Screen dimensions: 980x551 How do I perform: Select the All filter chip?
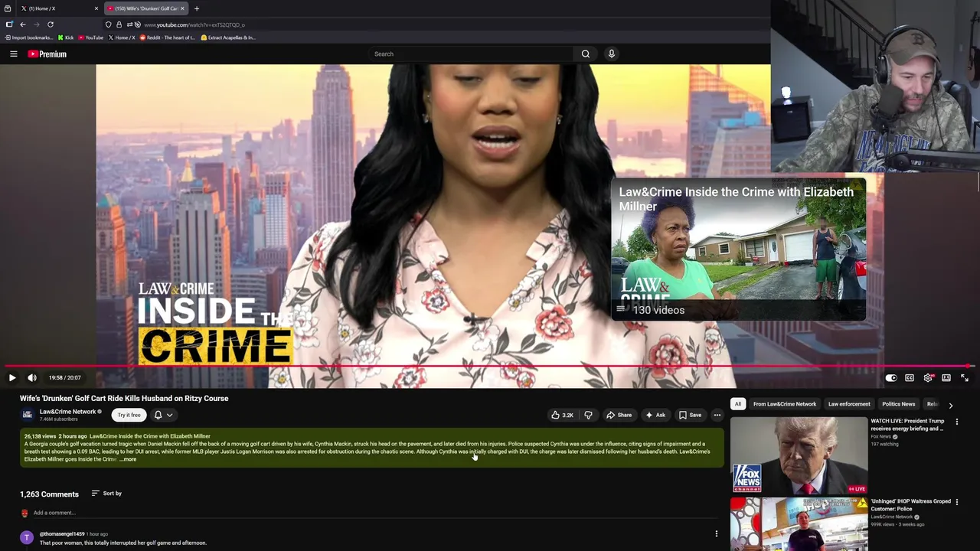pyautogui.click(x=738, y=404)
